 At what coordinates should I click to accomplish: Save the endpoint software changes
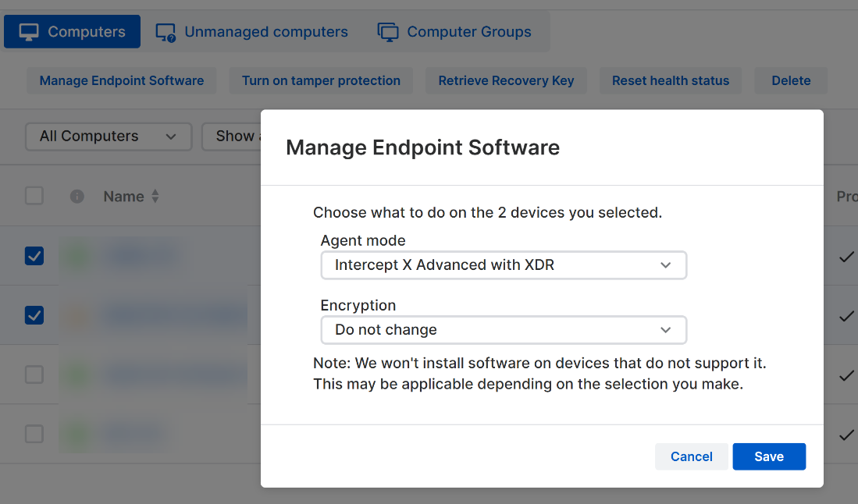769,456
